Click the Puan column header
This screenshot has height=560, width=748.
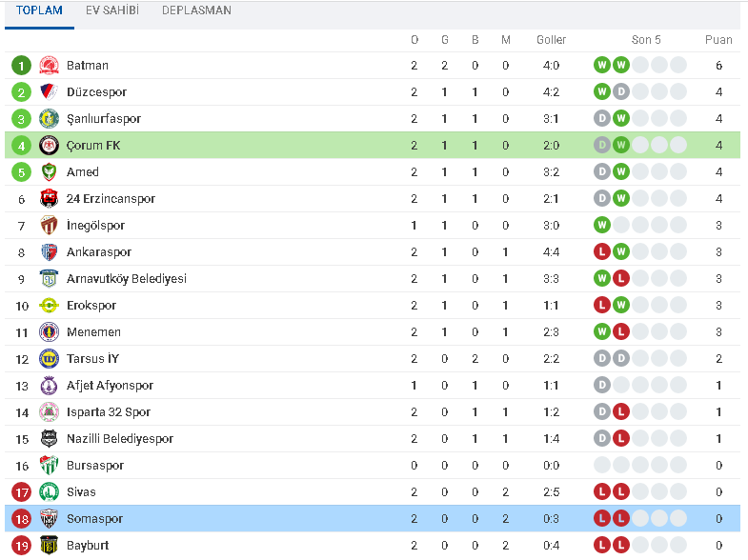718,40
